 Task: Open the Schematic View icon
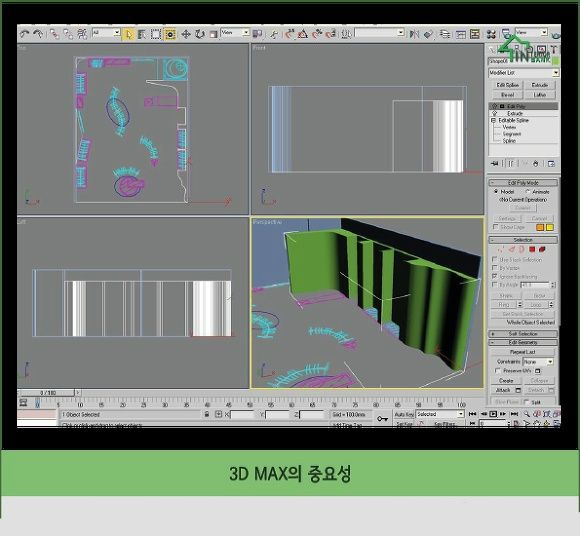pos(475,34)
